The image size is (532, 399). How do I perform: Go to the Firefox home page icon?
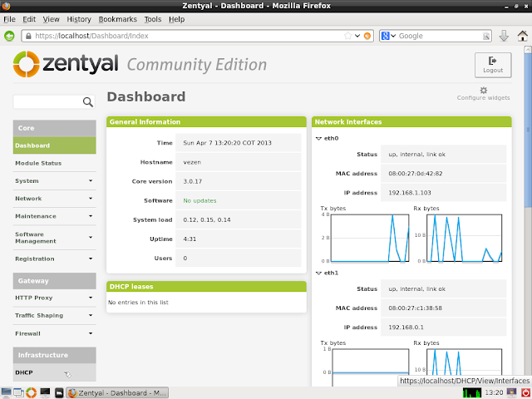click(523, 36)
